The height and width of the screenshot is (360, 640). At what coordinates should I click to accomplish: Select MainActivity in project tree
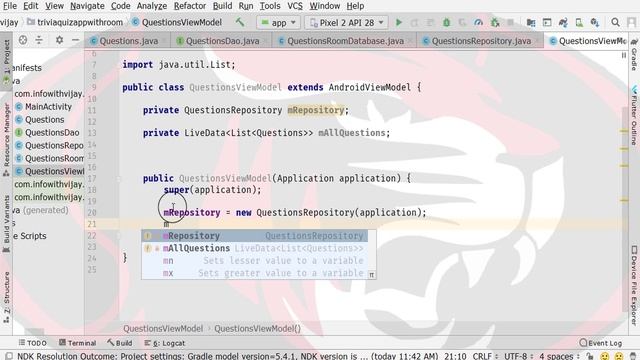coord(48,107)
